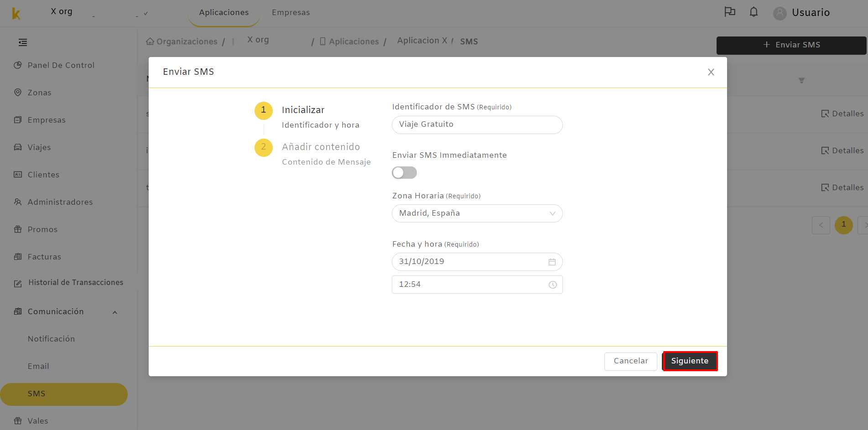Click the Cancelar button

(x=631, y=361)
